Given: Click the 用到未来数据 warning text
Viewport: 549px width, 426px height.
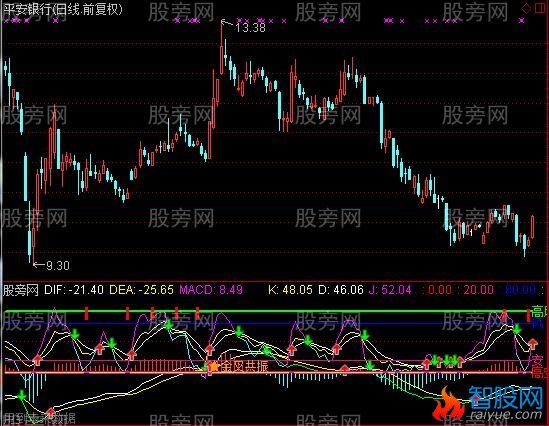Looking at the screenshot, I should point(39,418).
